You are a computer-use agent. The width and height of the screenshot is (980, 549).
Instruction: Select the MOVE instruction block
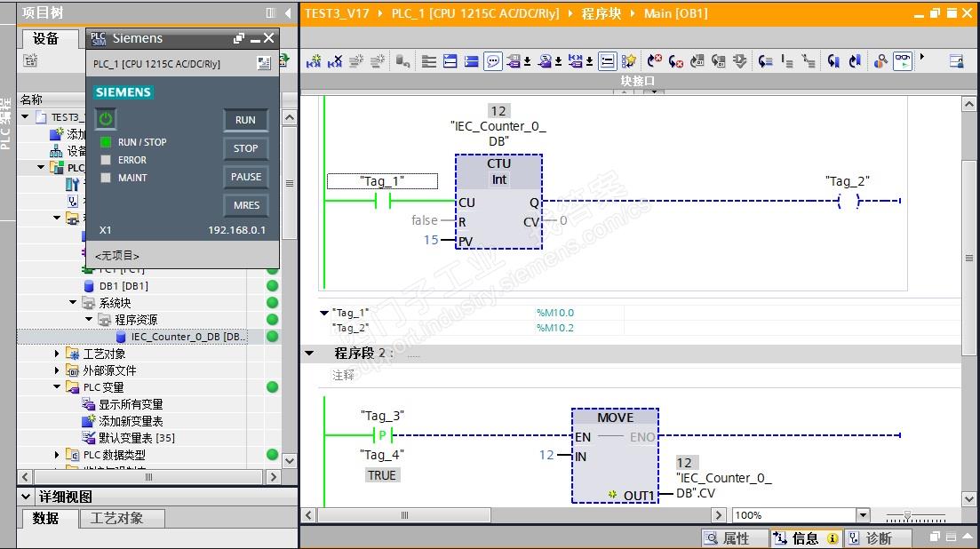pos(615,456)
